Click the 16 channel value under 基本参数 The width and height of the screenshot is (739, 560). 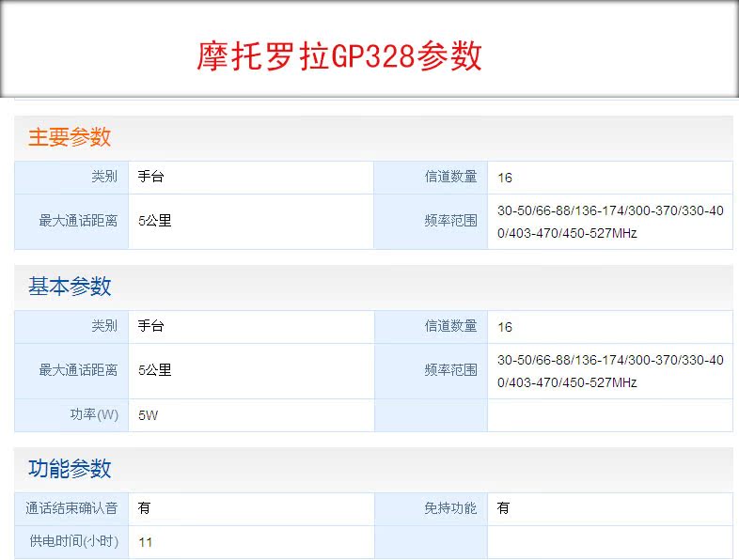click(505, 327)
